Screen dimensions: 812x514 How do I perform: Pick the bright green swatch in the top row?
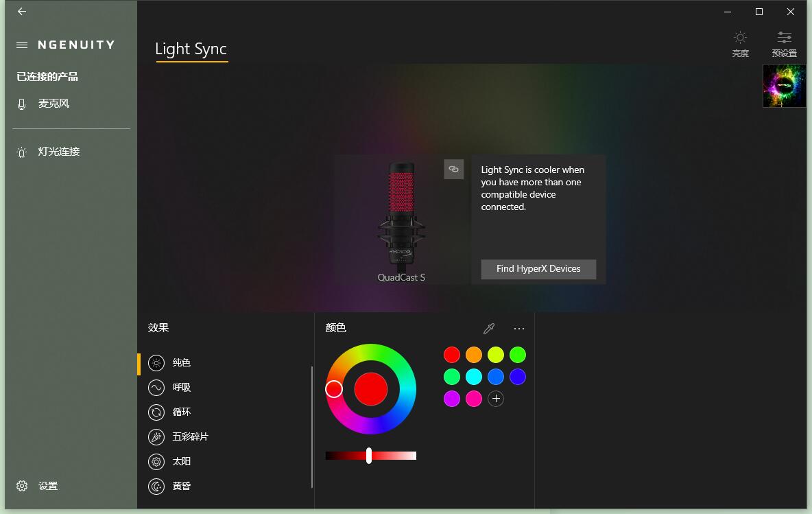click(x=518, y=355)
